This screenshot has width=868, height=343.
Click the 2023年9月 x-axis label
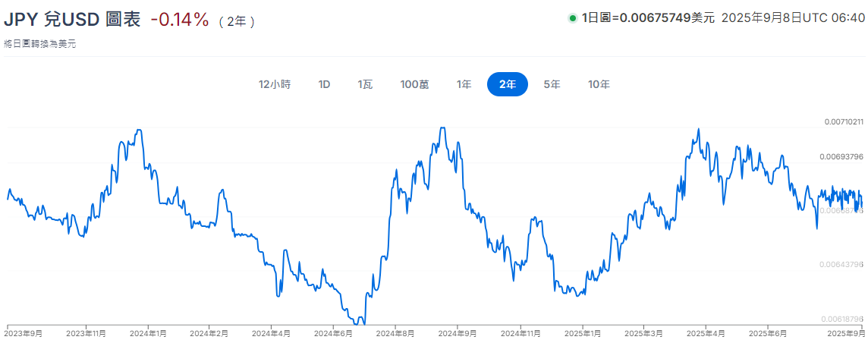(24, 334)
